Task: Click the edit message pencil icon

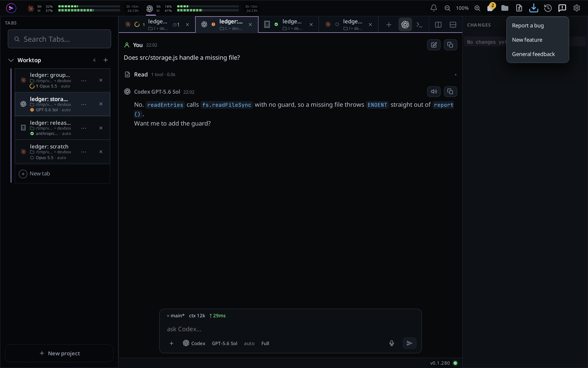Action: click(x=434, y=45)
